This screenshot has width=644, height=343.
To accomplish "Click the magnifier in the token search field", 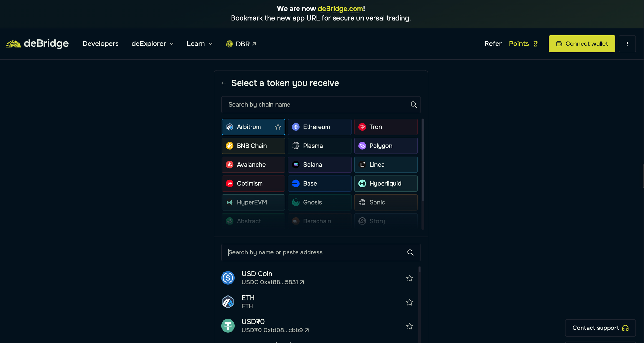I will [410, 252].
